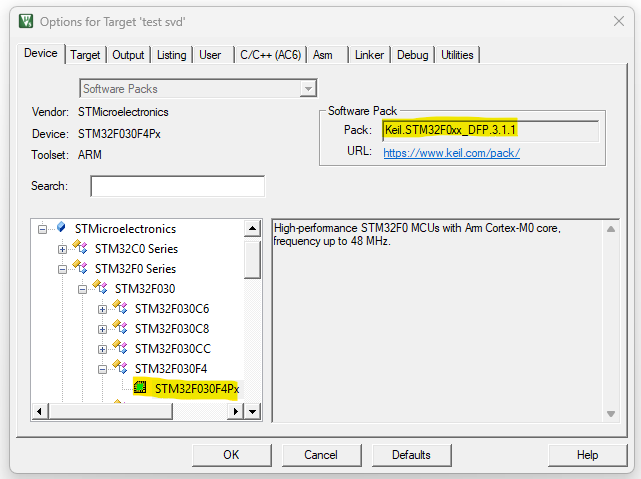
Task: Switch to the C/C++ (AC6) tab
Action: pos(271,55)
